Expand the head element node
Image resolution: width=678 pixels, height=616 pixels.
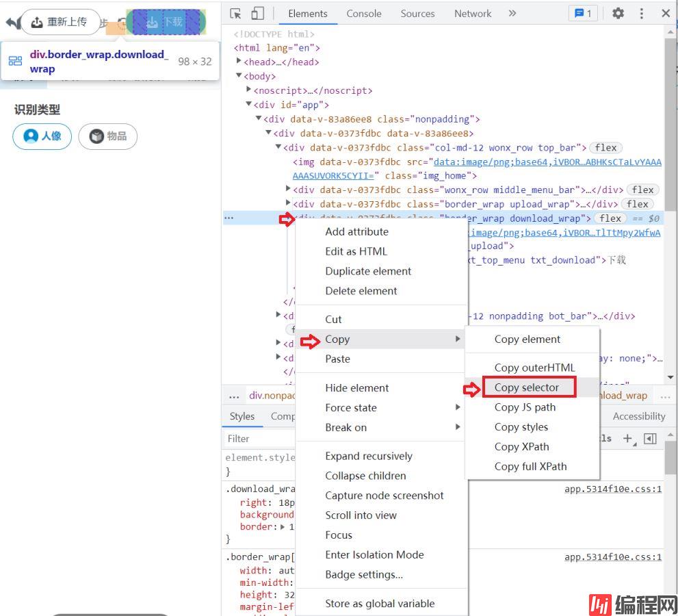239,62
